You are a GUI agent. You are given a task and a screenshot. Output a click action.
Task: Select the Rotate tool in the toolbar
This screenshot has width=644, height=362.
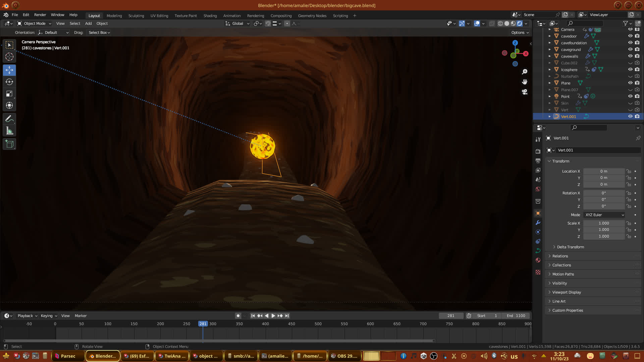coord(9,82)
